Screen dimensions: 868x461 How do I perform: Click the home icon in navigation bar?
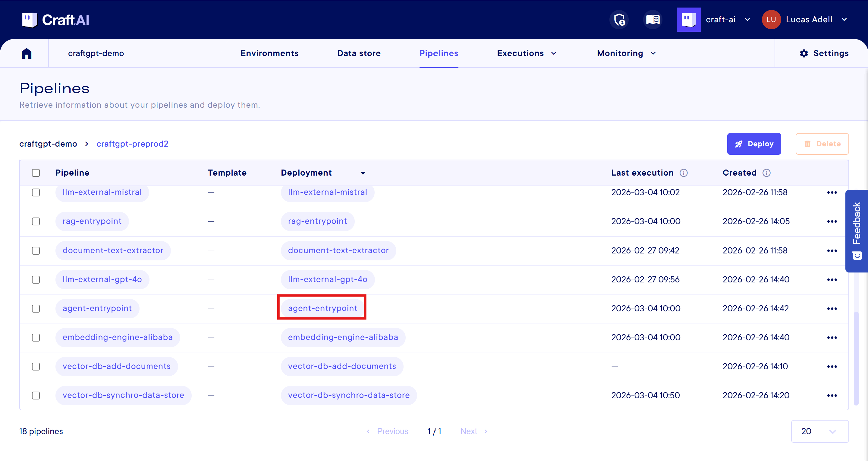click(x=26, y=53)
